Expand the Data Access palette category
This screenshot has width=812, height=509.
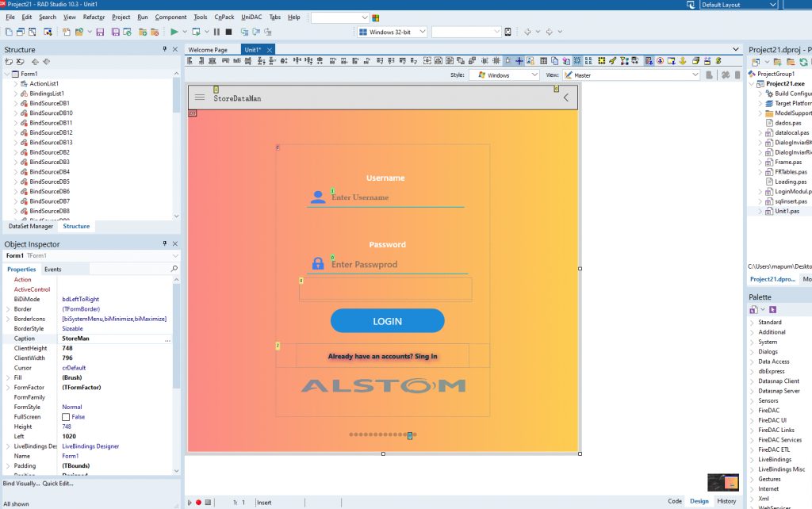pos(753,362)
